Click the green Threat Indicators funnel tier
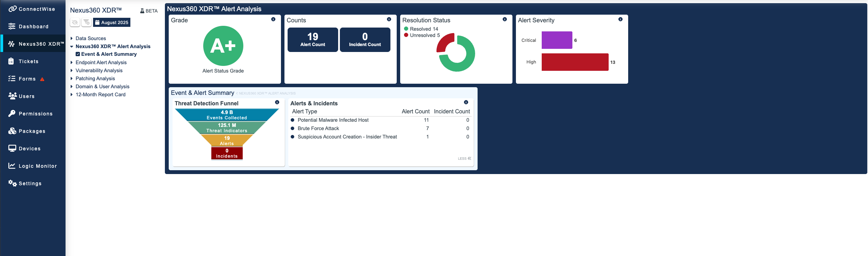This screenshot has height=256, width=868. tap(227, 128)
